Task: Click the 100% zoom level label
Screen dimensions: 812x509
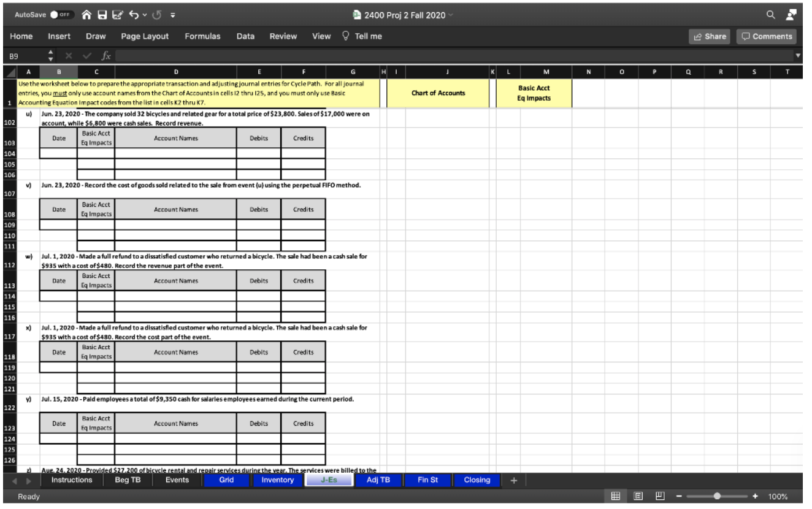Action: click(779, 496)
